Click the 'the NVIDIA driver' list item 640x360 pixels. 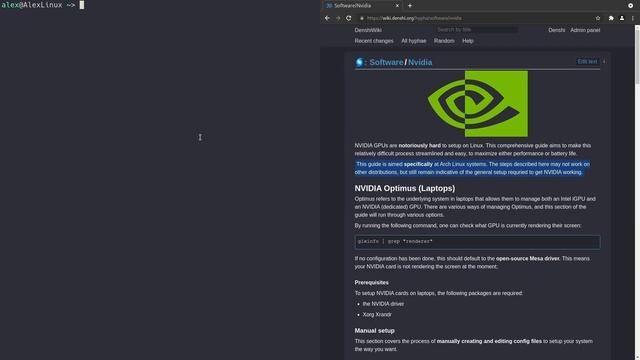pyautogui.click(x=383, y=304)
